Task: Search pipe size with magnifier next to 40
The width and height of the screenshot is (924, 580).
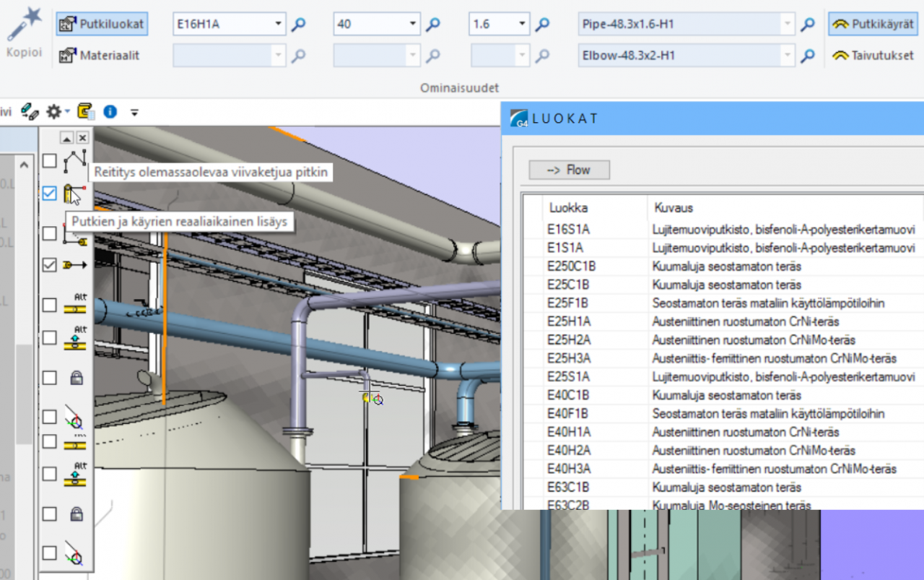Action: [x=433, y=23]
